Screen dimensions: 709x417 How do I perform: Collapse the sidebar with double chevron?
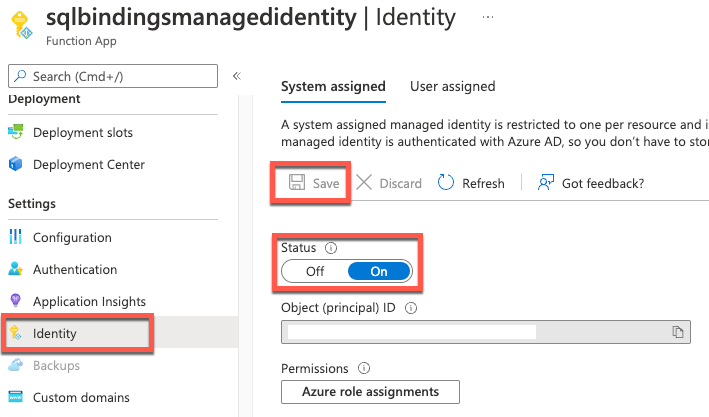click(237, 76)
